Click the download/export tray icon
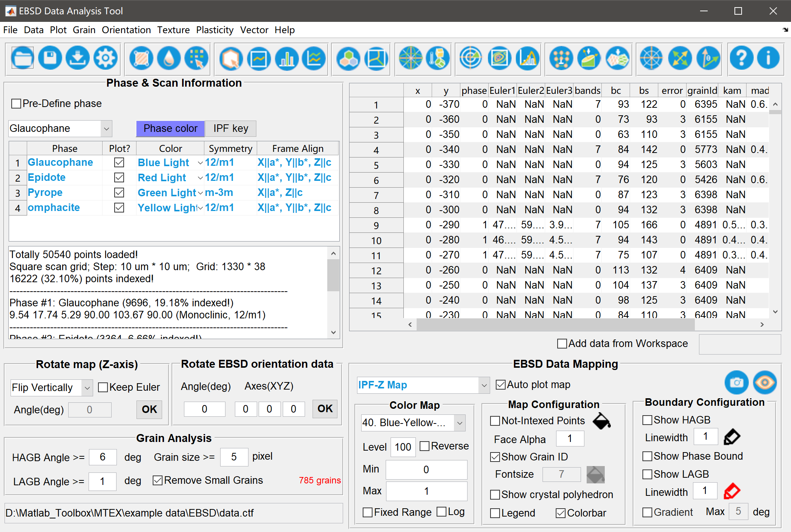Screen dimensions: 791x532 [x=78, y=58]
